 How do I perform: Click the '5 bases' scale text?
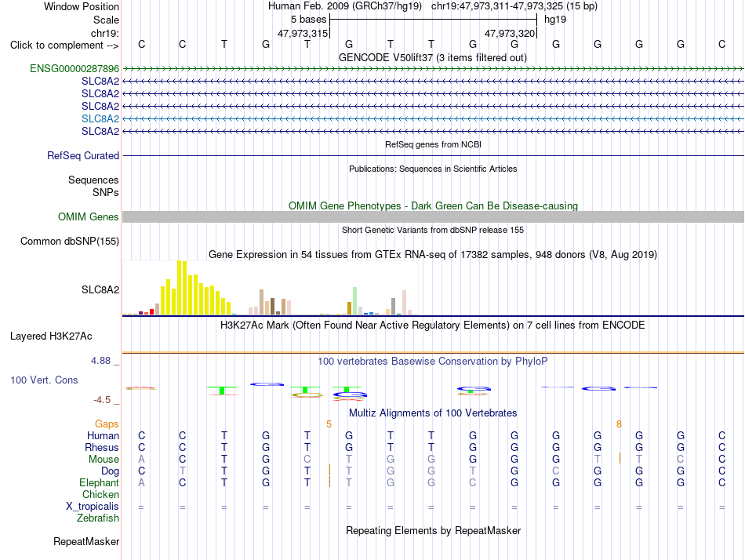coord(308,20)
